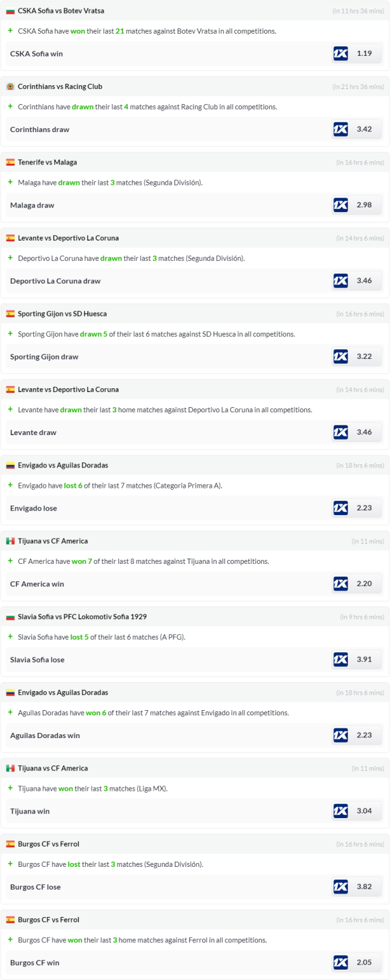
Task: Expand the CSKA Sofia 21 wins stat with the plus sign
Action: point(10,31)
